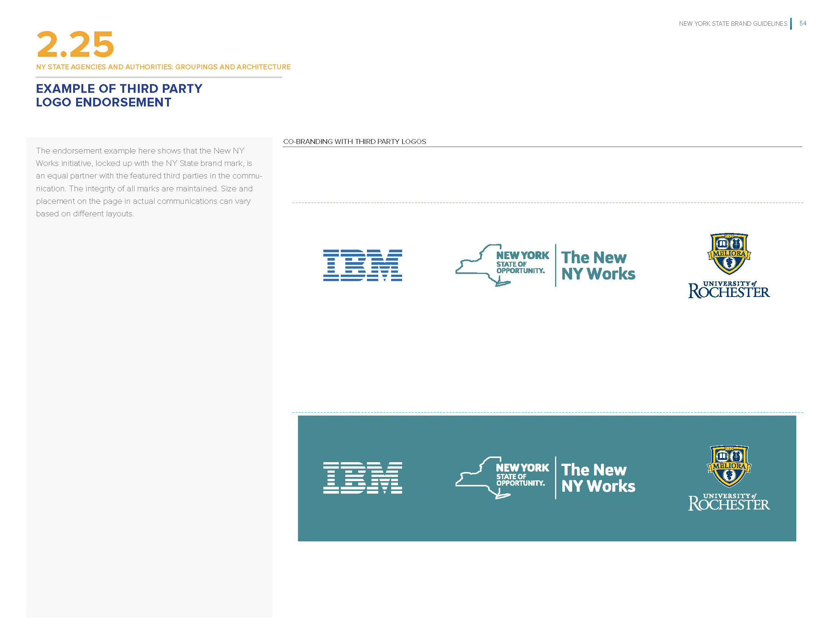Click the white University of Rochester wordmark
The image size is (833, 644).
[x=729, y=503]
